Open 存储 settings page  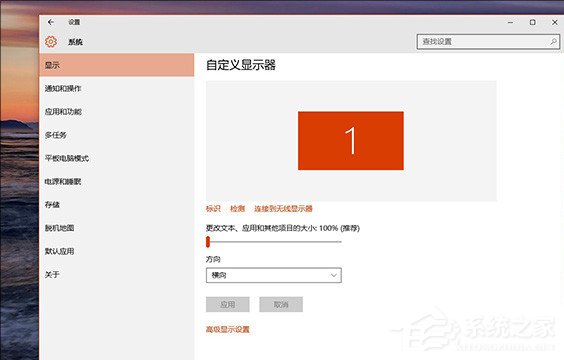point(117,205)
